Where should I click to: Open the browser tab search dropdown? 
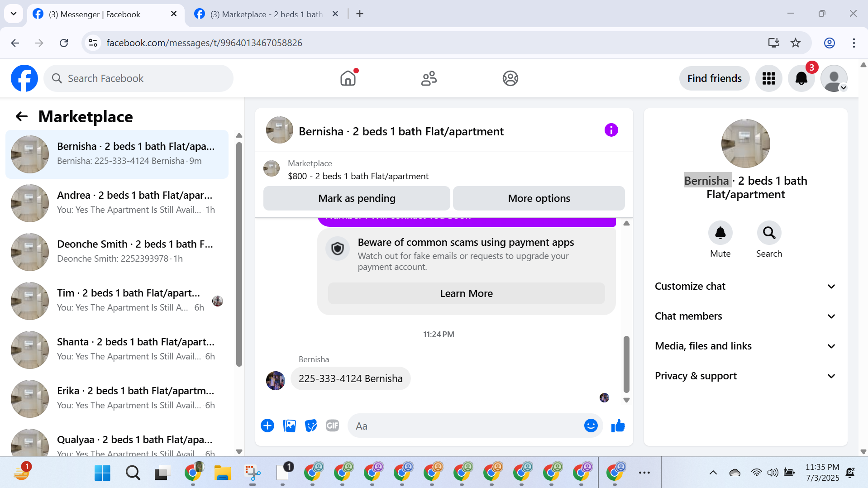[x=14, y=14]
